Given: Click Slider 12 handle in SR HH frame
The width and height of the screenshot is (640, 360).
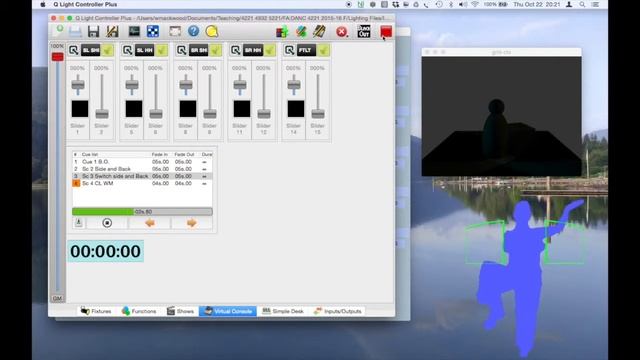Looking at the screenshot, I should [x=264, y=114].
